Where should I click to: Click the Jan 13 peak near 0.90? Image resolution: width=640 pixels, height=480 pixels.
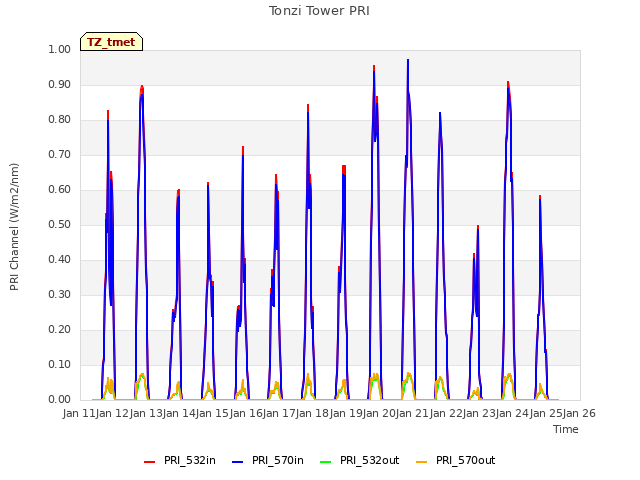click(142, 87)
